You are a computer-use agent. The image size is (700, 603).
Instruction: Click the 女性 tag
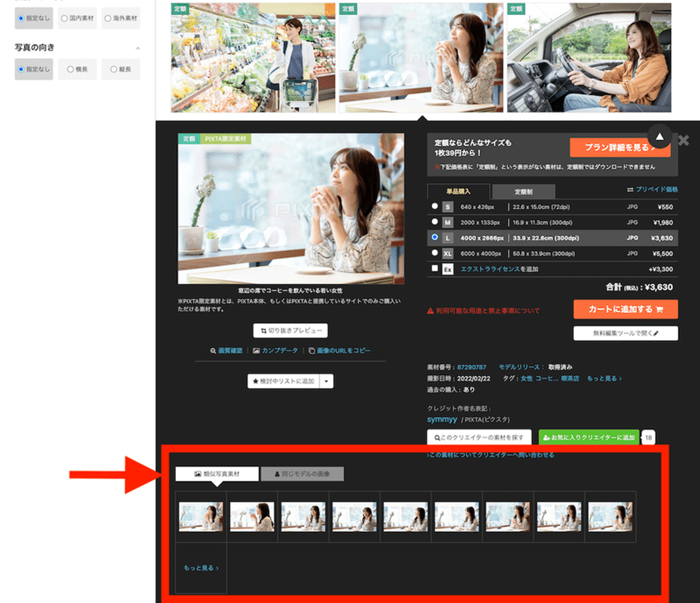coord(526,378)
